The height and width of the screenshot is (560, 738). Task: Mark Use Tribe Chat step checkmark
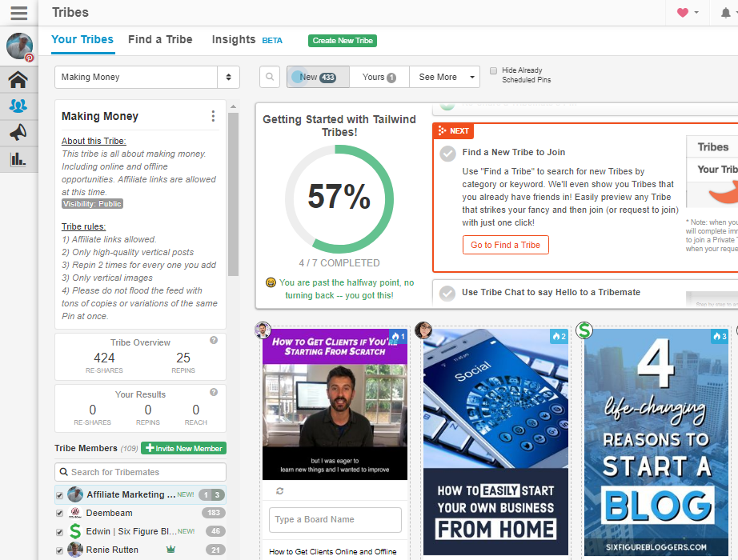447,294
